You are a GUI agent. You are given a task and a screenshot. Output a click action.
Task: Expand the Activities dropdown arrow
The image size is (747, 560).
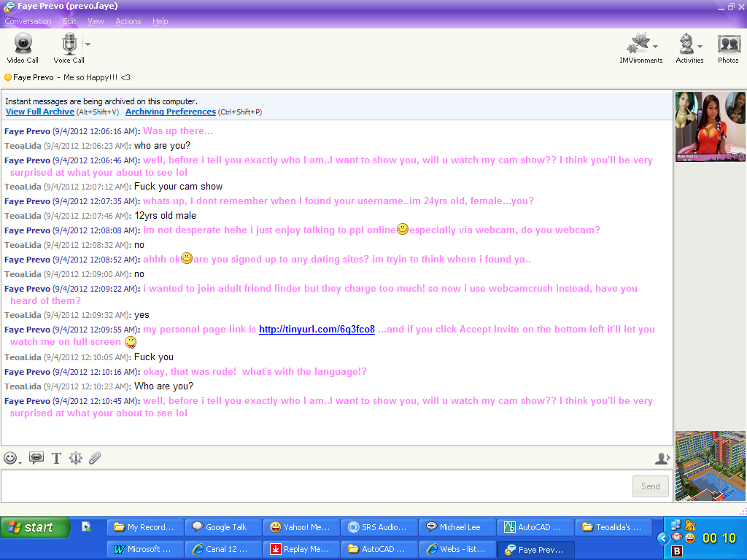pos(700,47)
